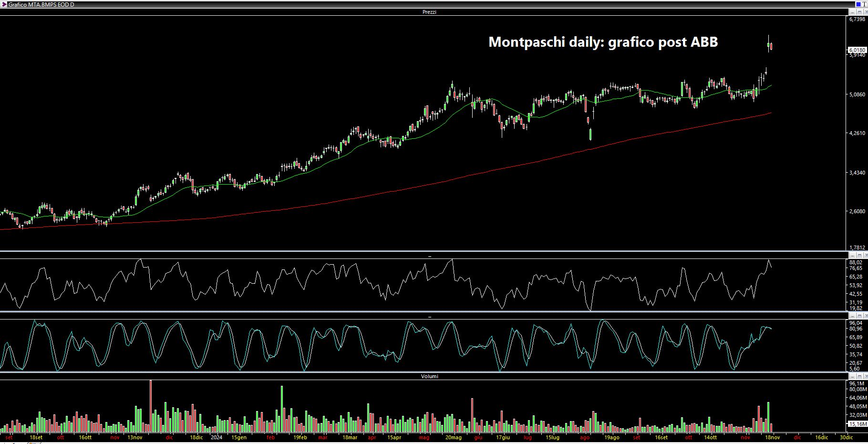This screenshot has height=444, width=868.
Task: Maximize the Prezzi price panel
Action: tap(859, 12)
